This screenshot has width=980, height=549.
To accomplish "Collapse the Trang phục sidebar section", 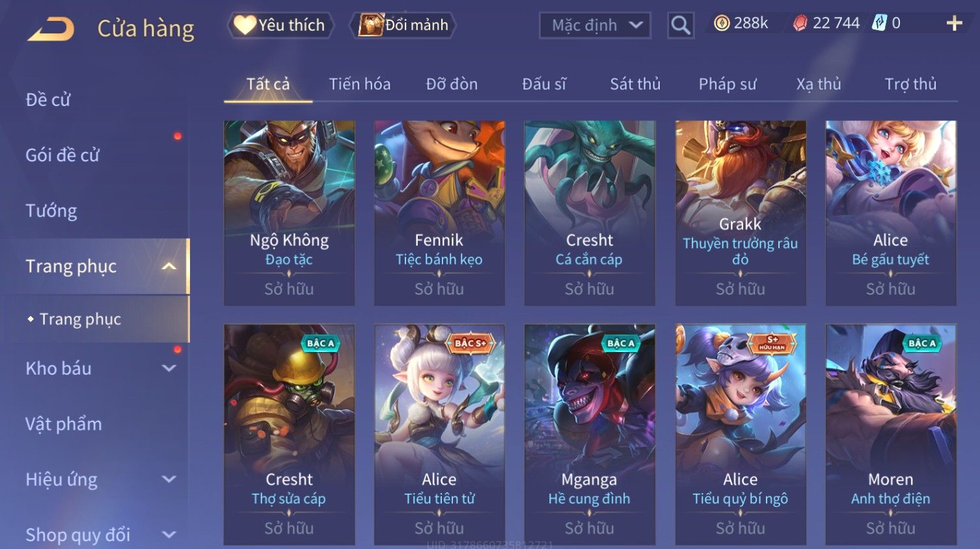I will coord(169,266).
